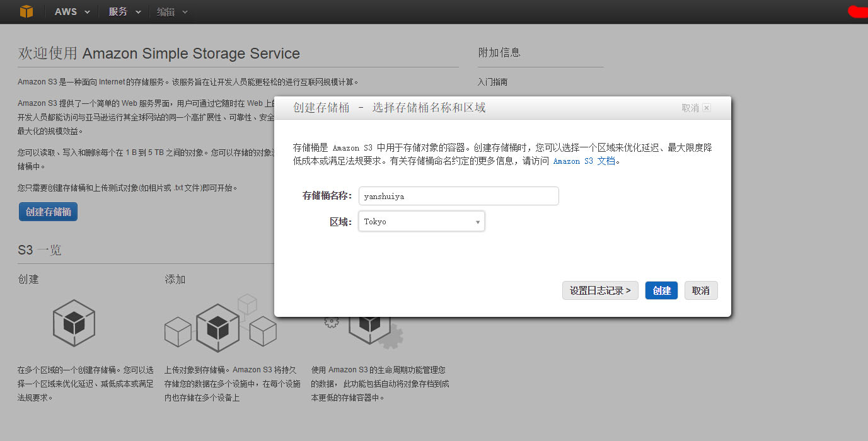
Task: Click the small left cube under 添加
Action: 178,331
